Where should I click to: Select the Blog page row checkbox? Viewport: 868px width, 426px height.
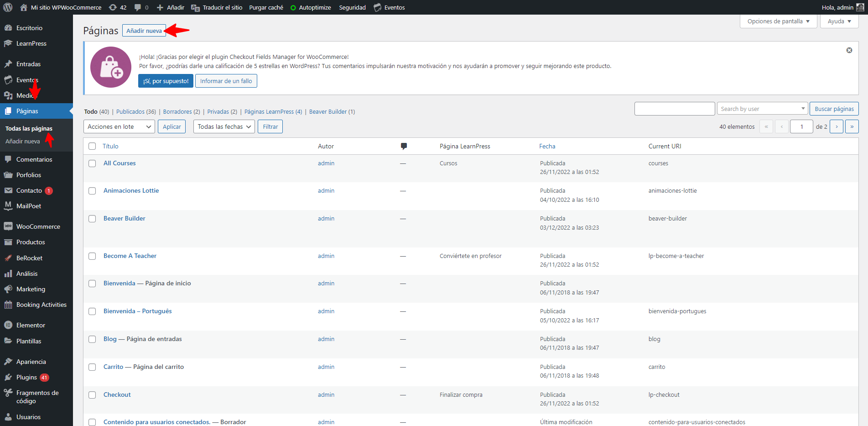[x=92, y=339]
